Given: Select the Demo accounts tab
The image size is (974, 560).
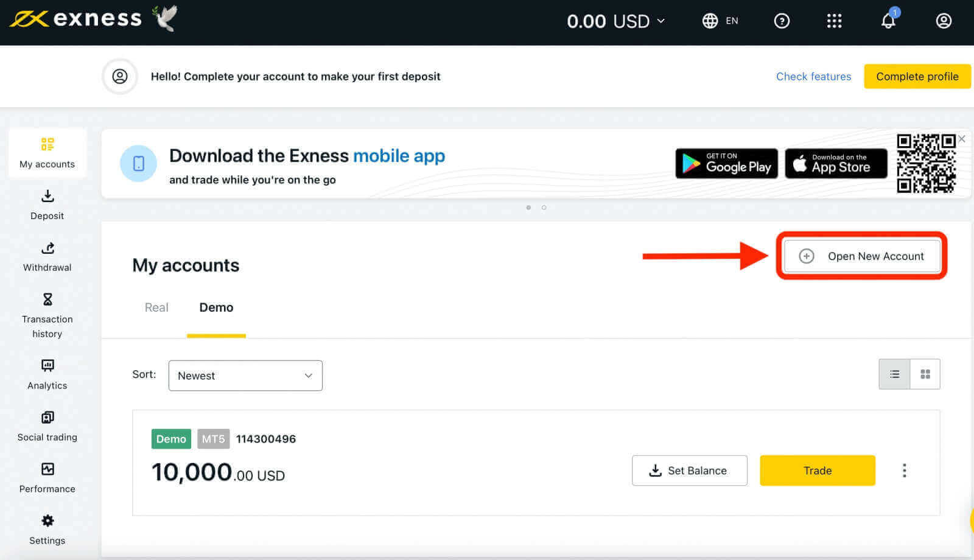Looking at the screenshot, I should [216, 307].
